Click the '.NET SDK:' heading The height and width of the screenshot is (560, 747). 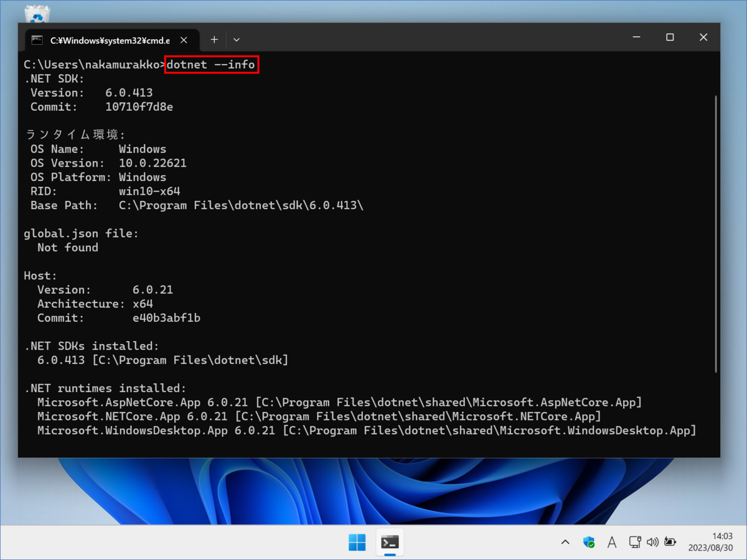click(x=54, y=79)
